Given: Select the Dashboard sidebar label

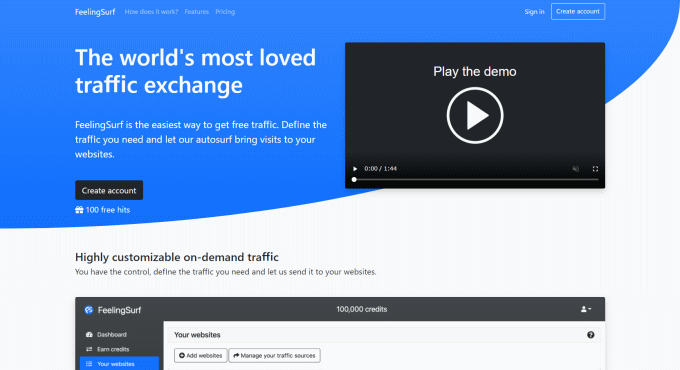Looking at the screenshot, I should [112, 334].
